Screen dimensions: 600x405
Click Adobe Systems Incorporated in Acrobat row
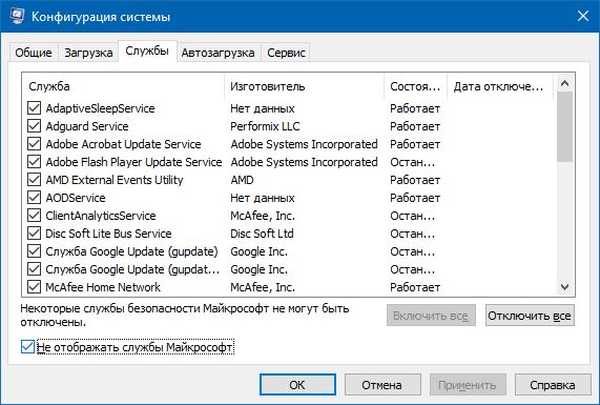304,144
